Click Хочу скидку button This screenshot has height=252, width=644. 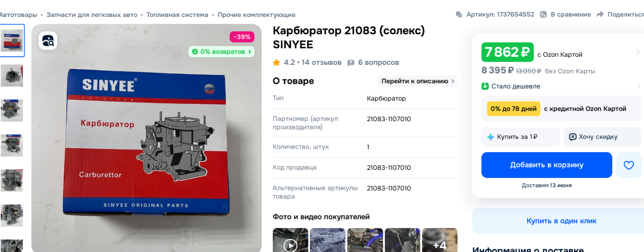(x=603, y=137)
